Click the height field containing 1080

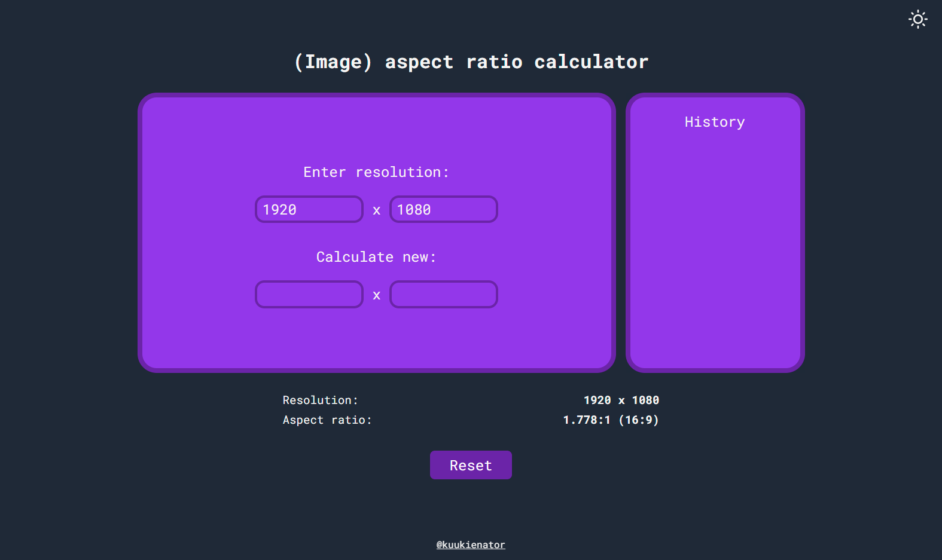coord(443,209)
